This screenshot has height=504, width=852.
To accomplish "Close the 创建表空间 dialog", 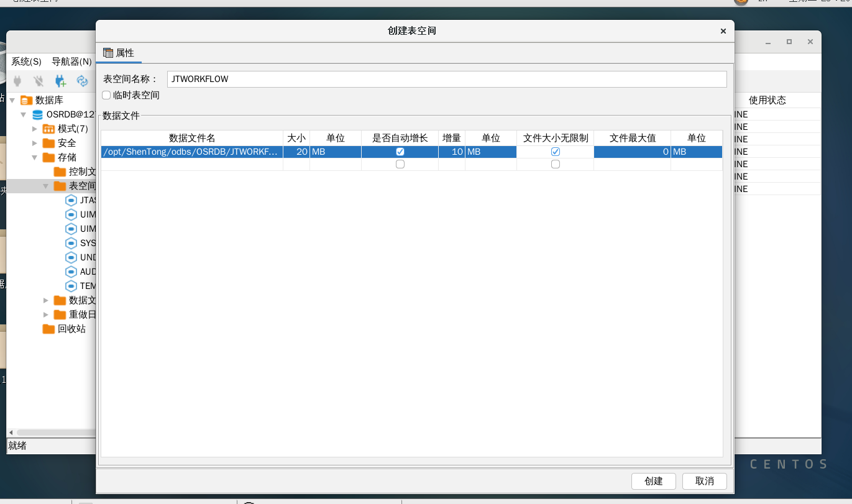I will (723, 30).
